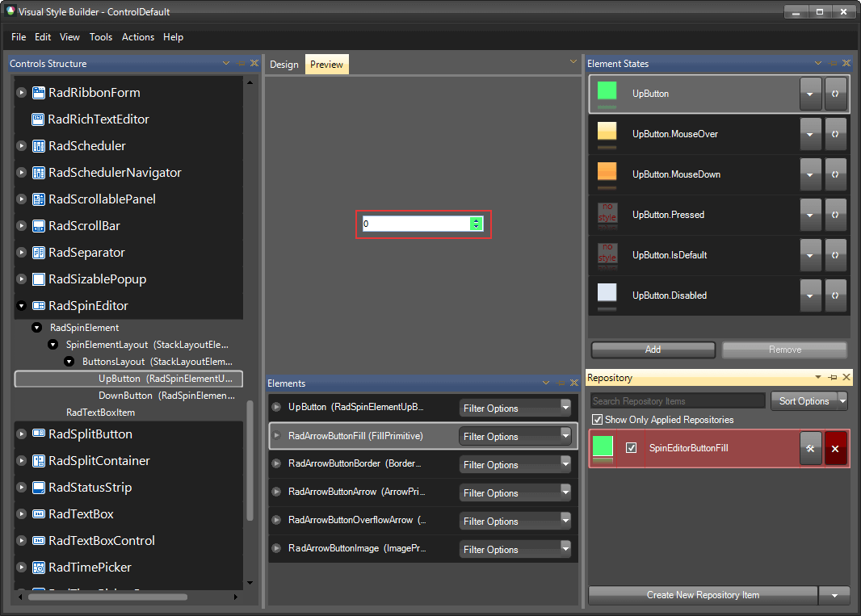Open edit tools for SpinEditorButtonFill repository item
This screenshot has height=616, width=861.
pyautogui.click(x=810, y=449)
